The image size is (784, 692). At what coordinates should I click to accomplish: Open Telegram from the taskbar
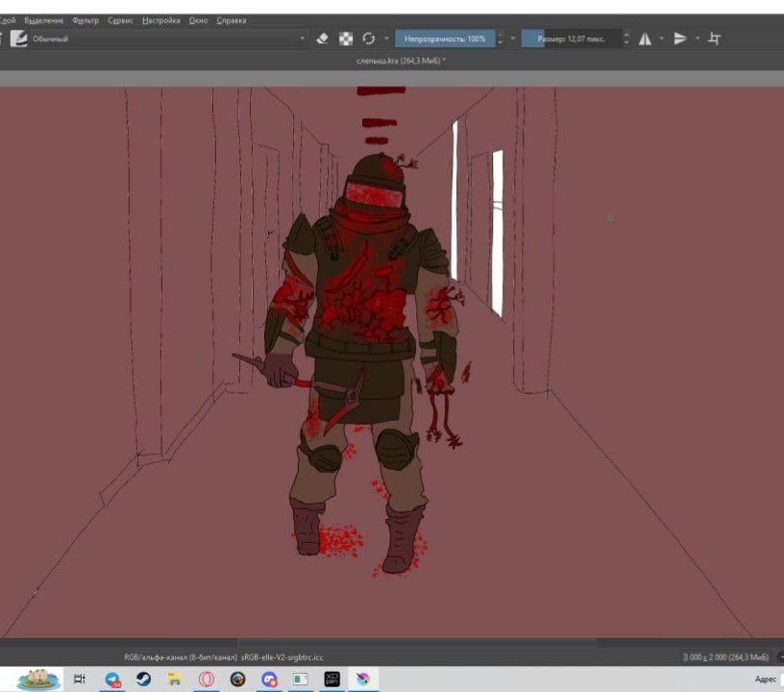[113, 679]
